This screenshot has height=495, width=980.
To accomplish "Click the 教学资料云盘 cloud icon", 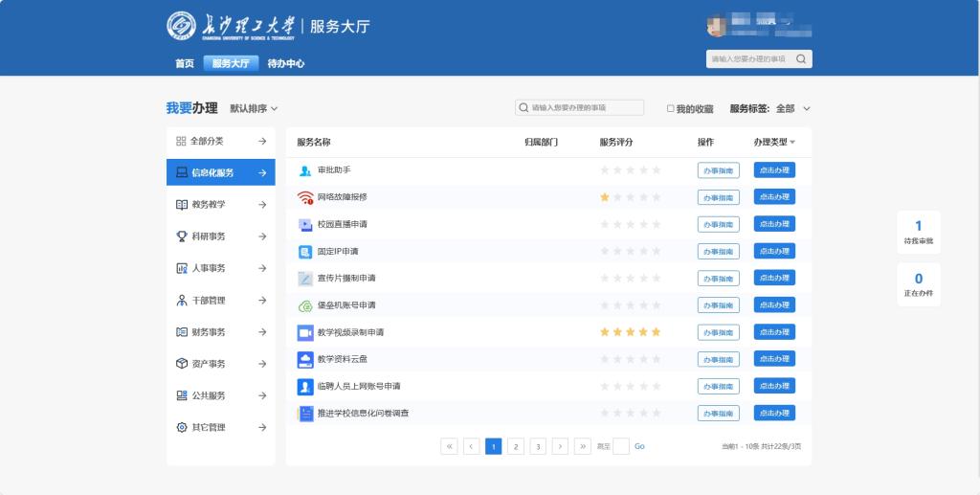I will click(305, 359).
